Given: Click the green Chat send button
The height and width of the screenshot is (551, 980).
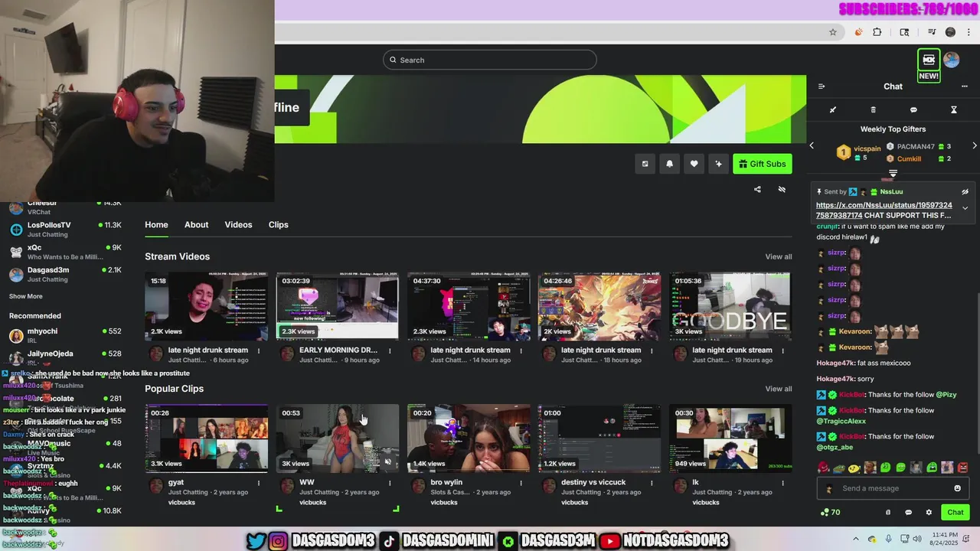Looking at the screenshot, I should point(955,513).
